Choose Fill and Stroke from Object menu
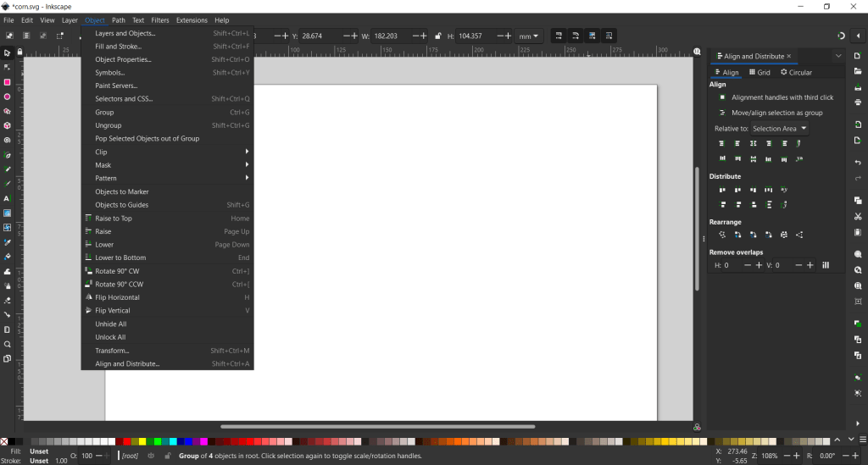 pos(167,47)
